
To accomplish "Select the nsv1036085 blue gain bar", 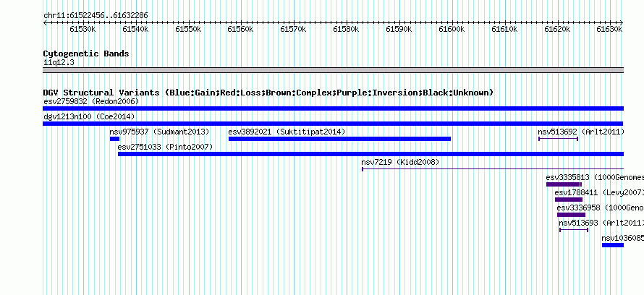I will point(613,245).
